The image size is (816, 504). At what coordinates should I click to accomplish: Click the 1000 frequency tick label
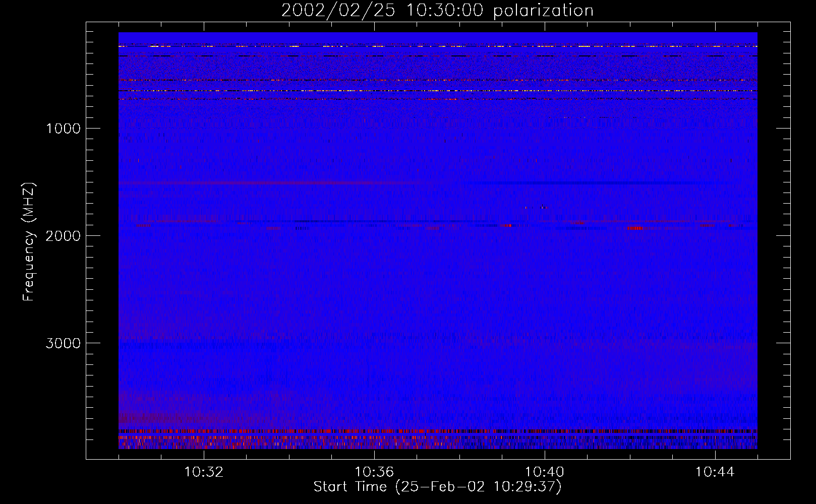click(63, 129)
